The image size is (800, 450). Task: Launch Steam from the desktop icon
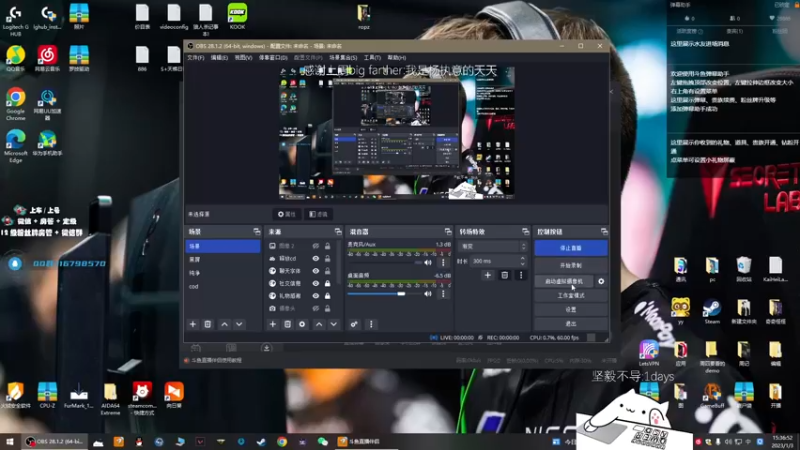[x=712, y=311]
